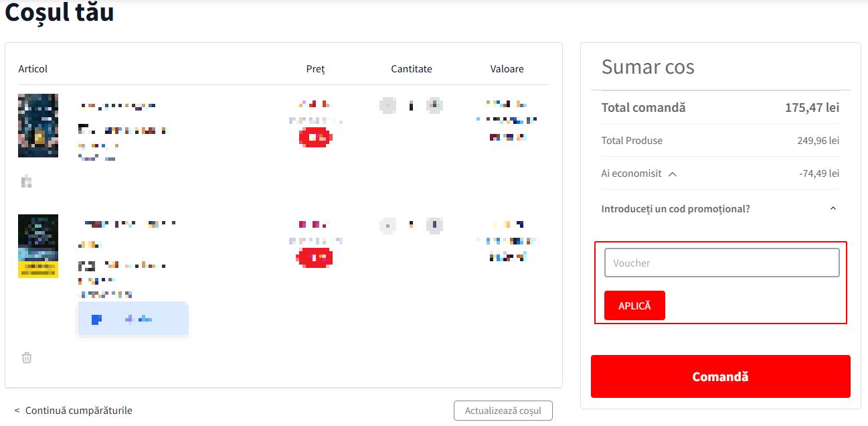Delete the second cart item with trash icon
The width and height of the screenshot is (868, 426).
click(27, 358)
